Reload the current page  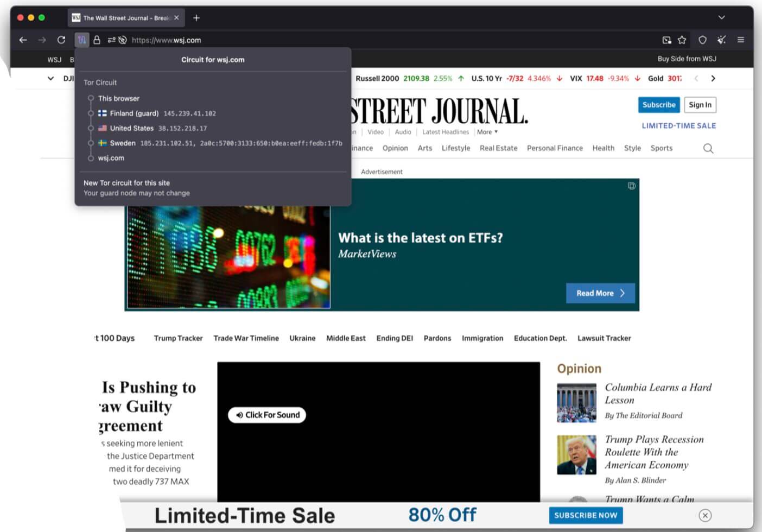(x=61, y=40)
